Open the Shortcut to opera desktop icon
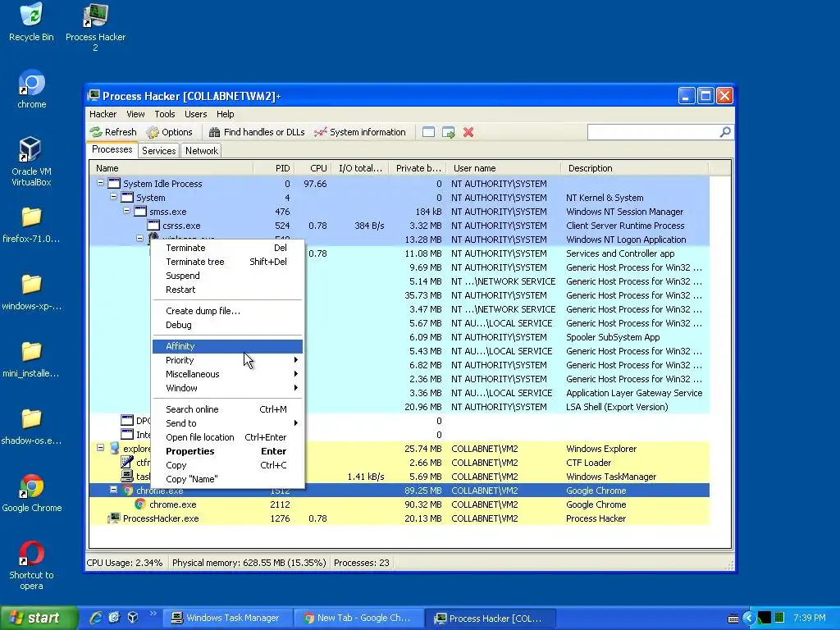The width and height of the screenshot is (840, 630). click(31, 565)
